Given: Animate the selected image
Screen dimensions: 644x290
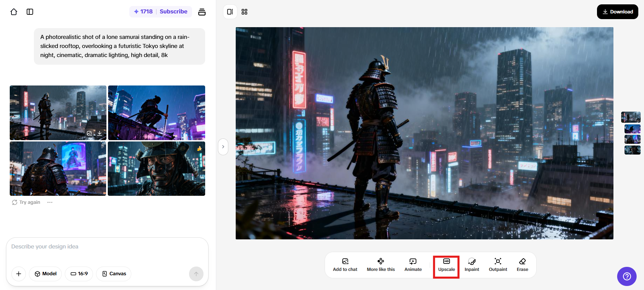Looking at the screenshot, I should coord(413,265).
